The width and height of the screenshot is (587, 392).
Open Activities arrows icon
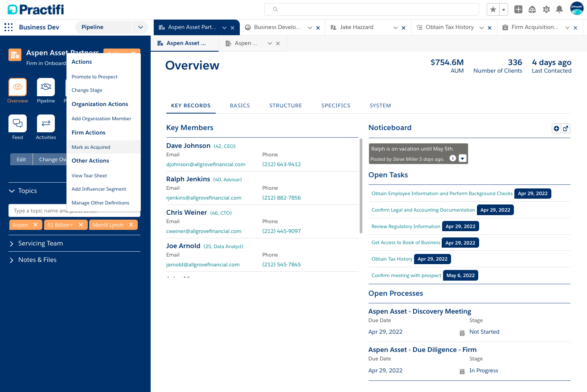click(46, 123)
